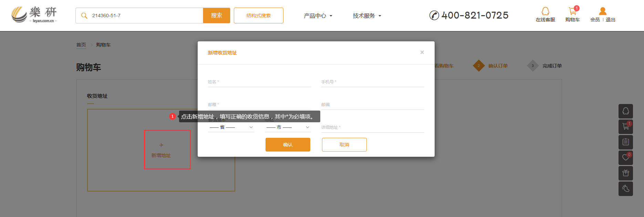Expand the 省 province dropdown
Viewport: 644px width, 217px height.
[x=231, y=127]
